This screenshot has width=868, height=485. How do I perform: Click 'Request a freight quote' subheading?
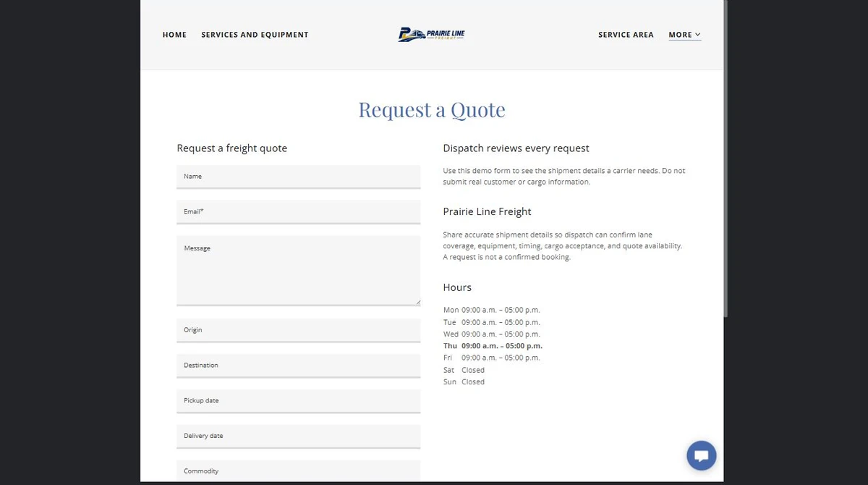(231, 148)
